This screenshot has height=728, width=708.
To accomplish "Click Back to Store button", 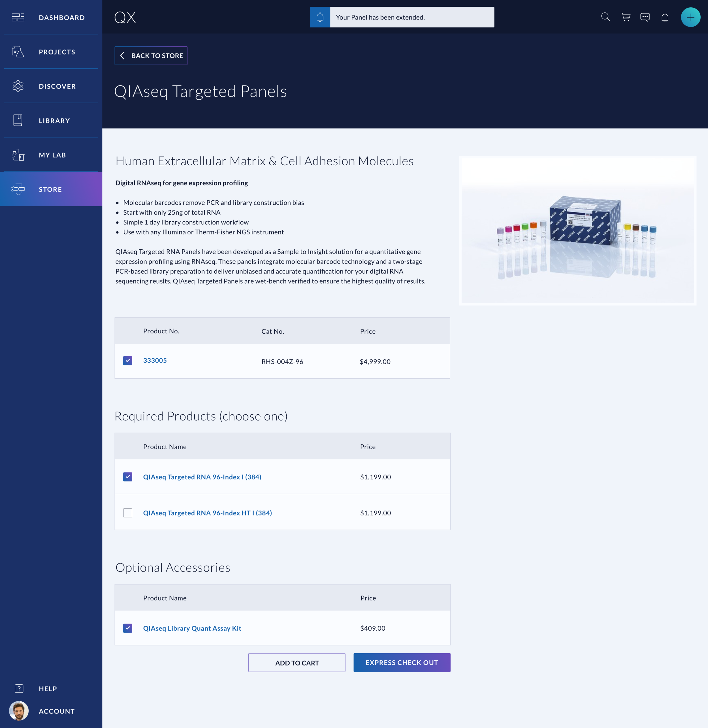I will [x=151, y=56].
